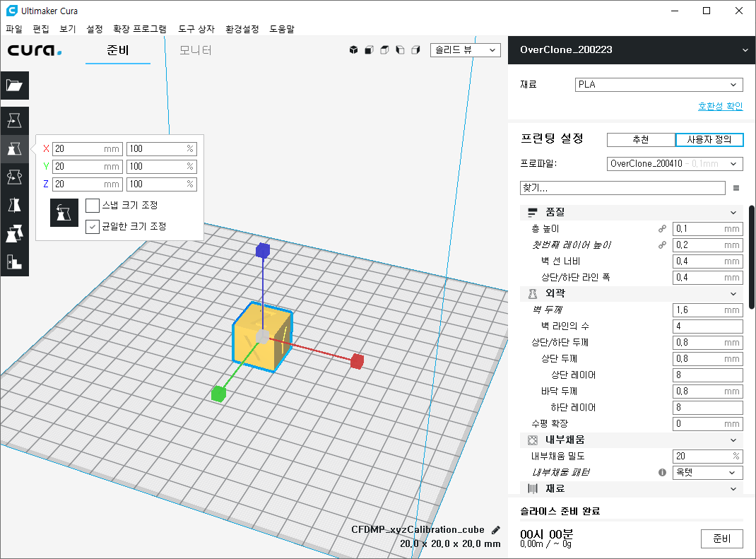Image resolution: width=756 pixels, height=559 pixels.
Task: Open the 보기 menu
Action: coord(68,29)
